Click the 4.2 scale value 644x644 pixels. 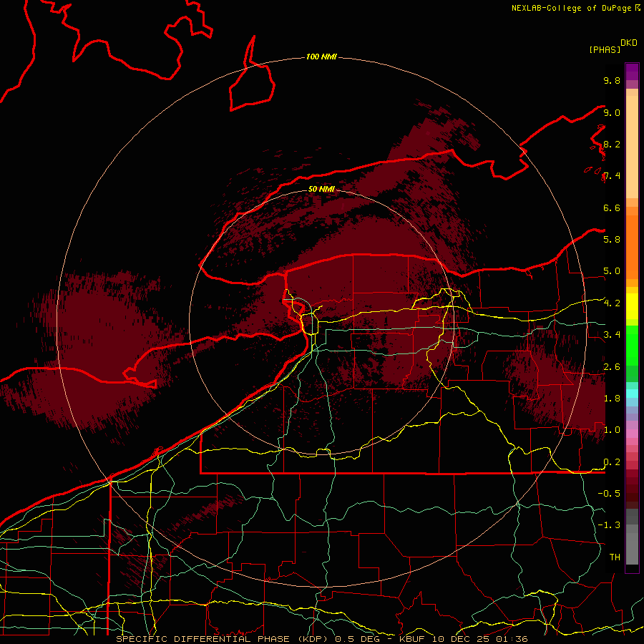(x=612, y=303)
